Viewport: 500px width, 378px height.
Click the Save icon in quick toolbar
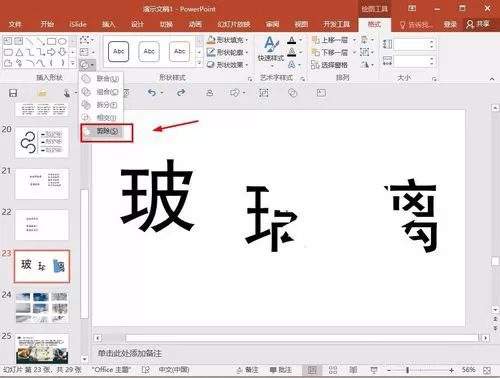coord(13,93)
